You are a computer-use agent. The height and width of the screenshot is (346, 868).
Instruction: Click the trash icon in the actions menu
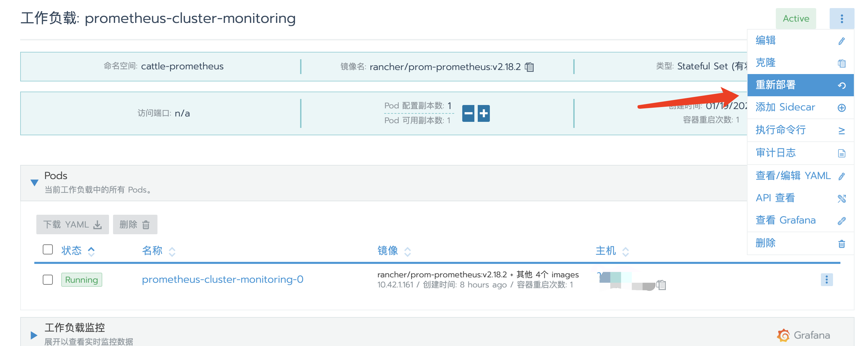coord(841,244)
